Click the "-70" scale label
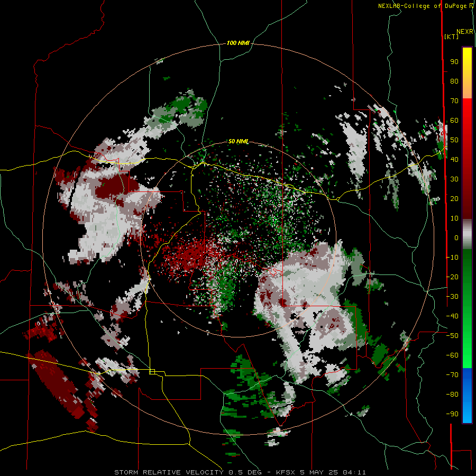Viewport: 476px width, 476px height. point(452,375)
